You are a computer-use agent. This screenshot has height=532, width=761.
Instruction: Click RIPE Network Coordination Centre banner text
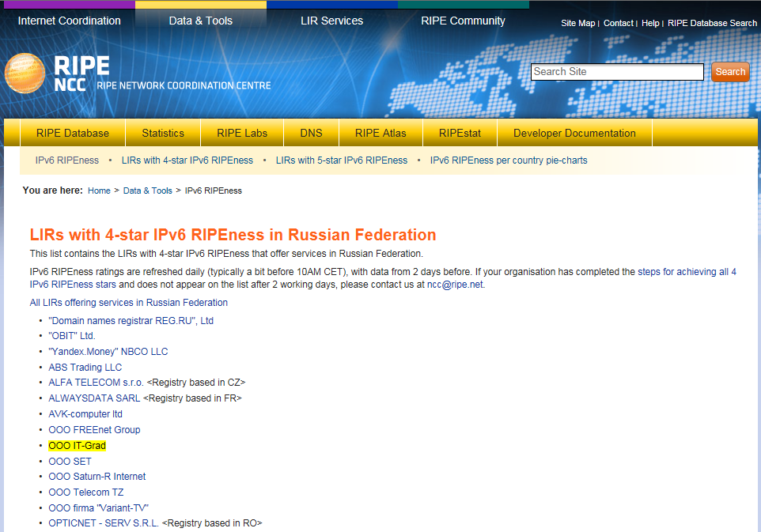click(184, 85)
